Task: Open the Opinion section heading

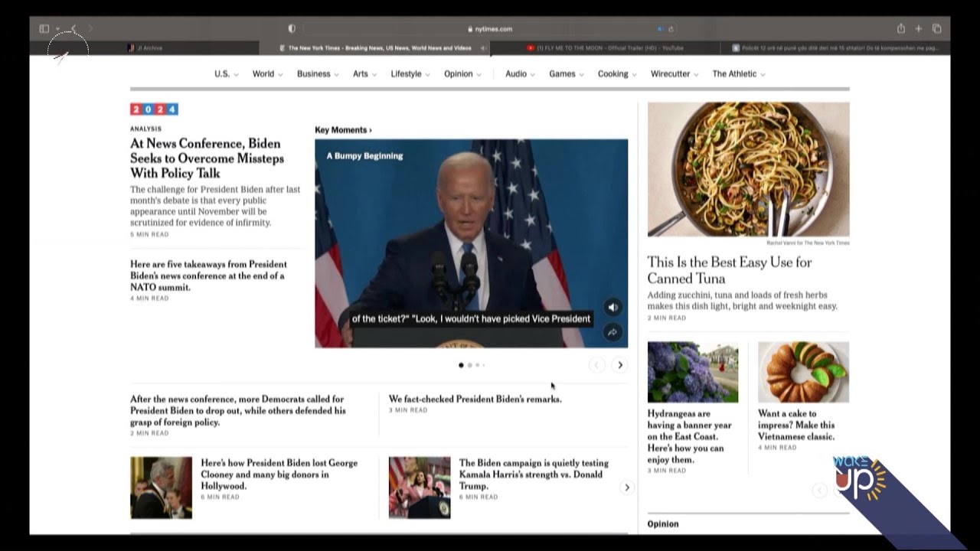Action: 663,524
